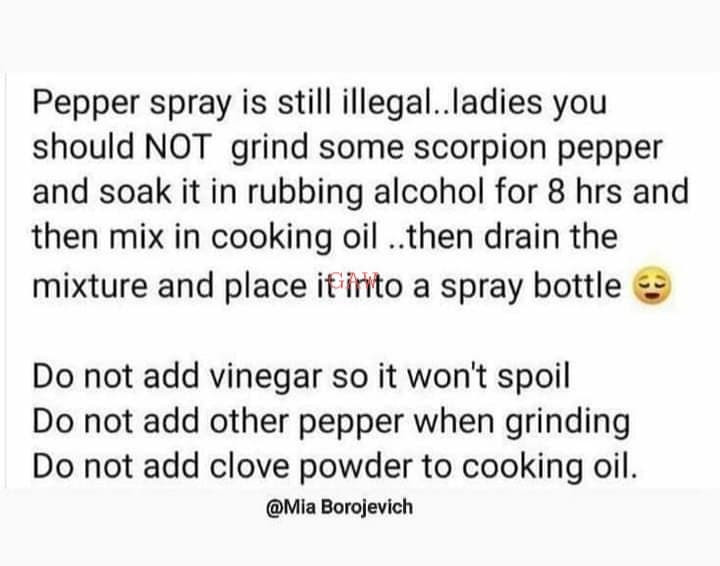The height and width of the screenshot is (566, 720).
Task: Click the words rubbing alcohol
Action: pyautogui.click(x=366, y=192)
